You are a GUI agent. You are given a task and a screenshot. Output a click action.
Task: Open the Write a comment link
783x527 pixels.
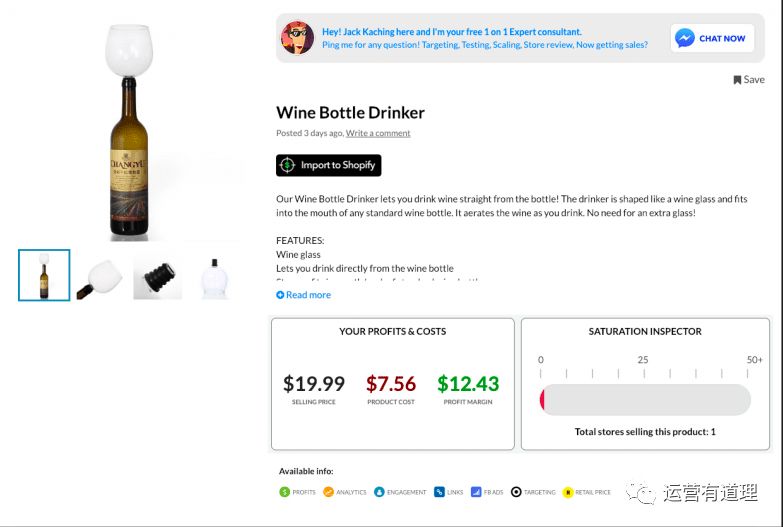tap(378, 133)
